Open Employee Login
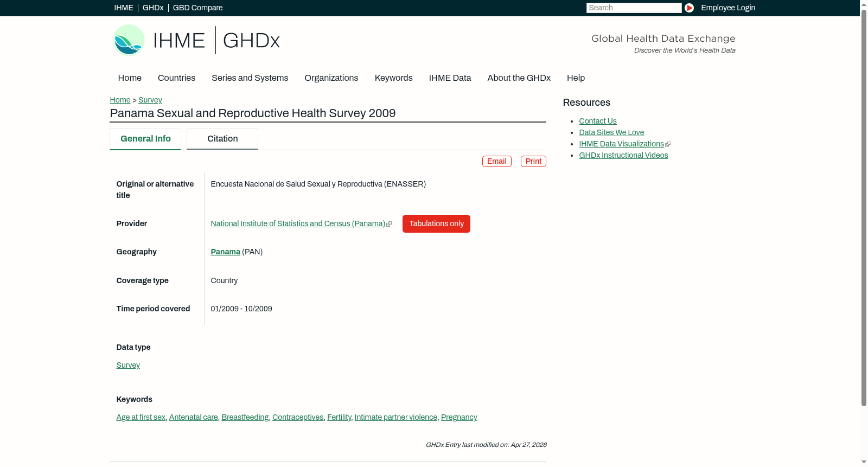Screen dimensions: 868x467 [728, 8]
